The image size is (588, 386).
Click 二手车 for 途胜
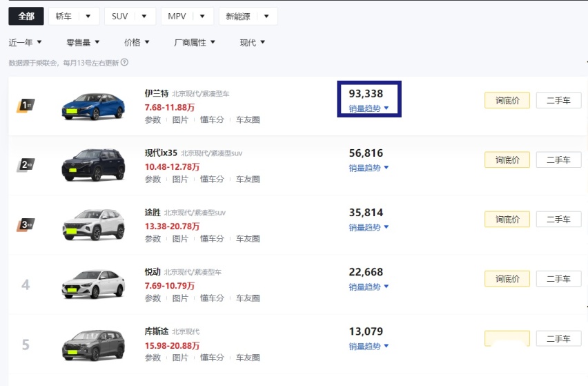tap(558, 220)
